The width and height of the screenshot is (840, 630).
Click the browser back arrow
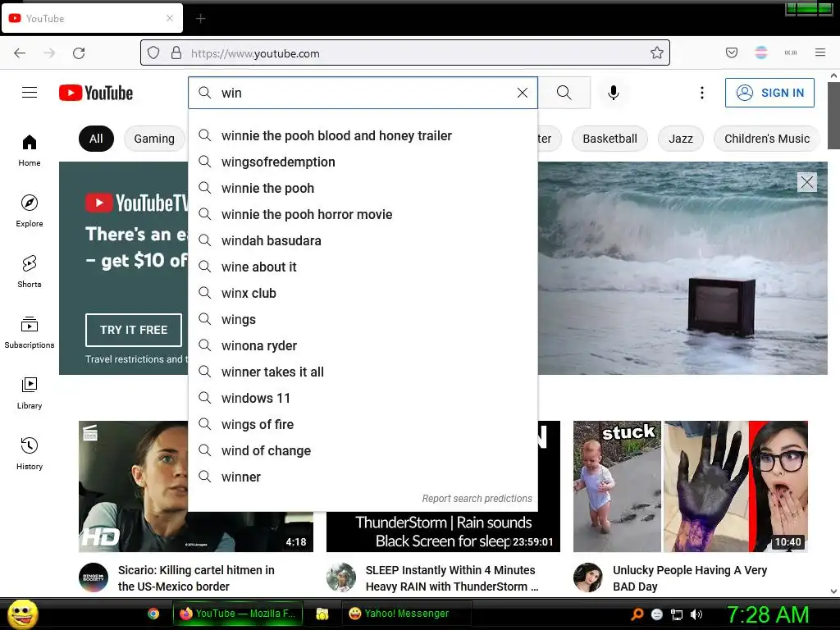pos(20,52)
